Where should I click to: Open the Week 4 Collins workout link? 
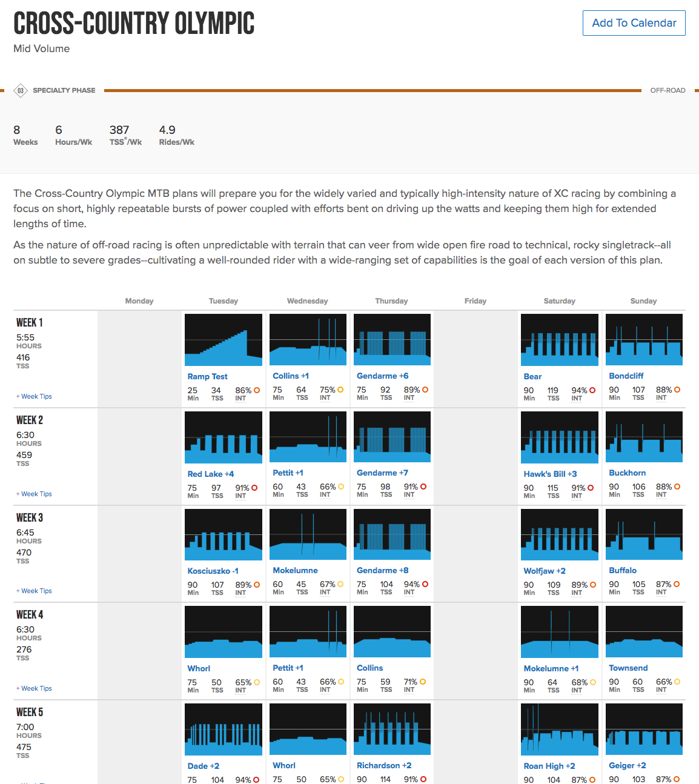pos(369,668)
